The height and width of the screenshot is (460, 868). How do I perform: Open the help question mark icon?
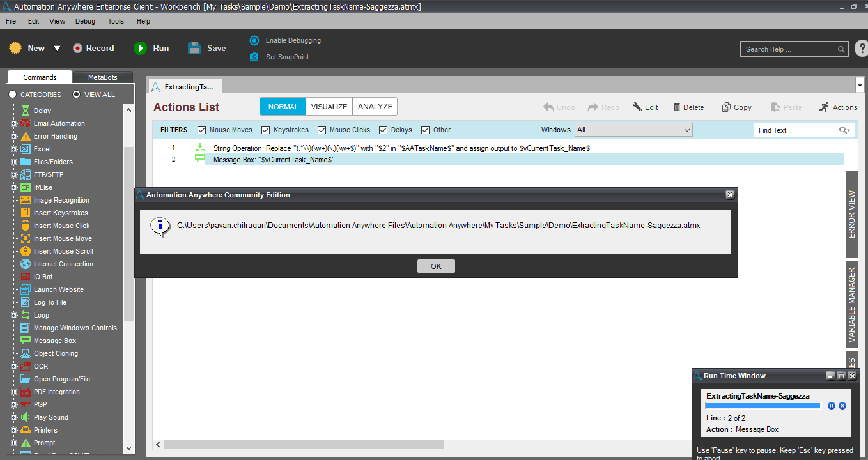pyautogui.click(x=861, y=49)
